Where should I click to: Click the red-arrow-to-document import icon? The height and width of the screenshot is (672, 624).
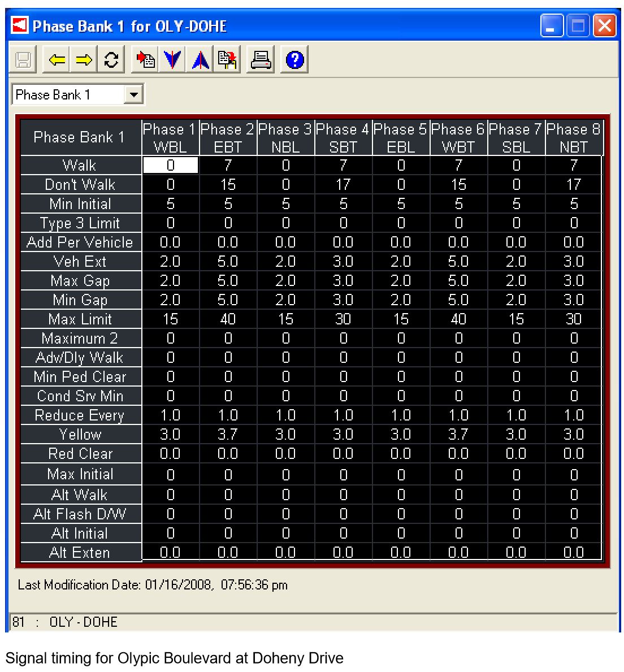[145, 59]
